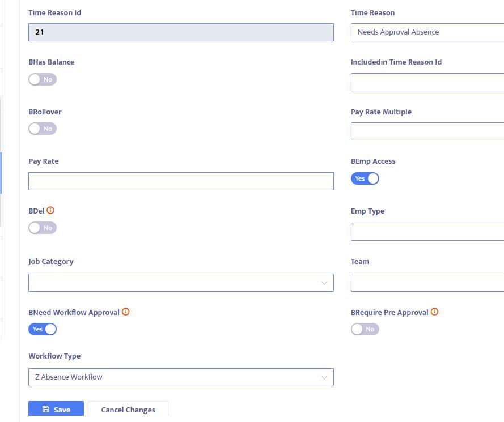Expand the Workflow Type dropdown

[x=181, y=377]
